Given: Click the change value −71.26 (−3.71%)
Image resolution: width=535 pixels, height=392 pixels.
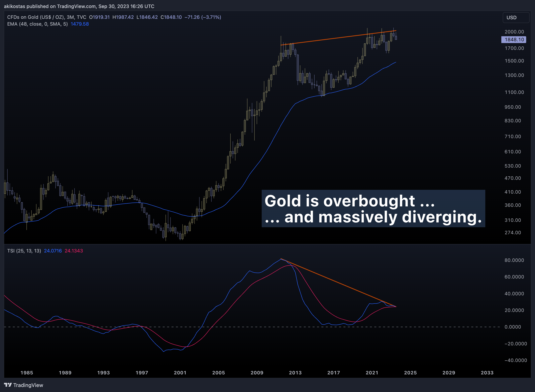Looking at the screenshot, I should pyautogui.click(x=203, y=17).
